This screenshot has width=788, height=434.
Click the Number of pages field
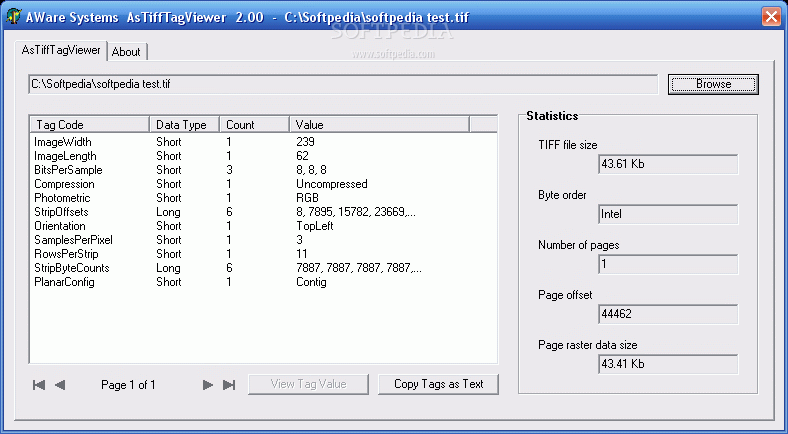(668, 264)
